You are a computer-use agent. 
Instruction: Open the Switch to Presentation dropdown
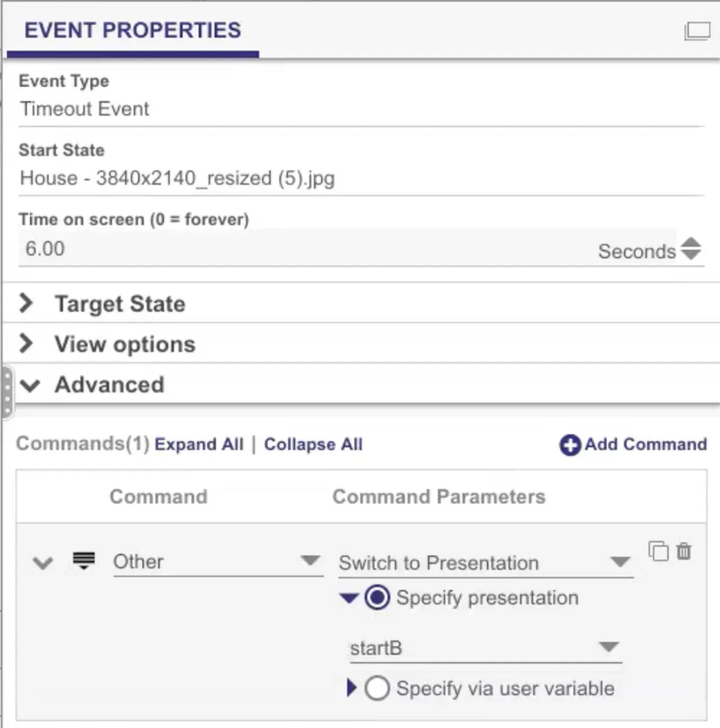pos(486,563)
